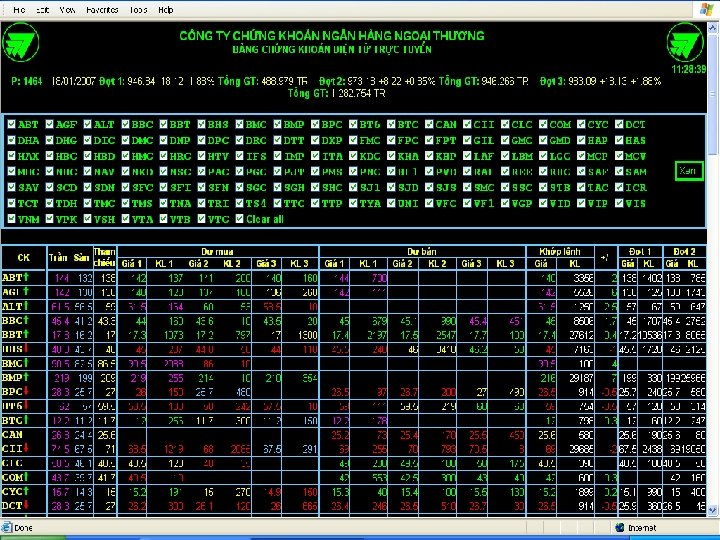Click the Done status text
The height and width of the screenshot is (540, 720).
(23, 528)
